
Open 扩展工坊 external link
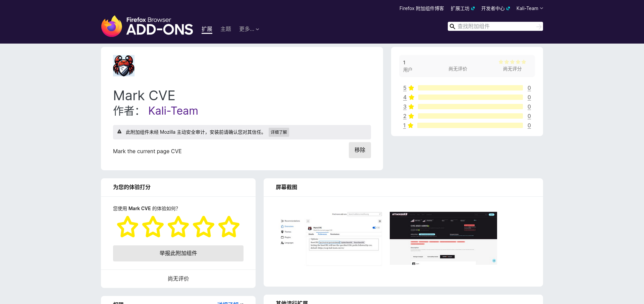[463, 8]
